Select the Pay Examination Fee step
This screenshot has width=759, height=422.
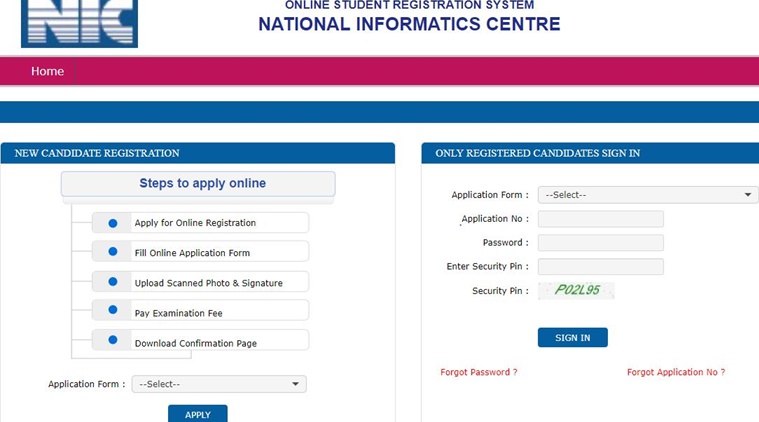coord(200,313)
